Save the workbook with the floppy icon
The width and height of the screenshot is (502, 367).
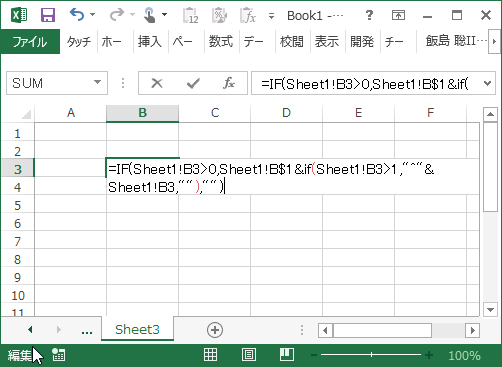pos(48,15)
